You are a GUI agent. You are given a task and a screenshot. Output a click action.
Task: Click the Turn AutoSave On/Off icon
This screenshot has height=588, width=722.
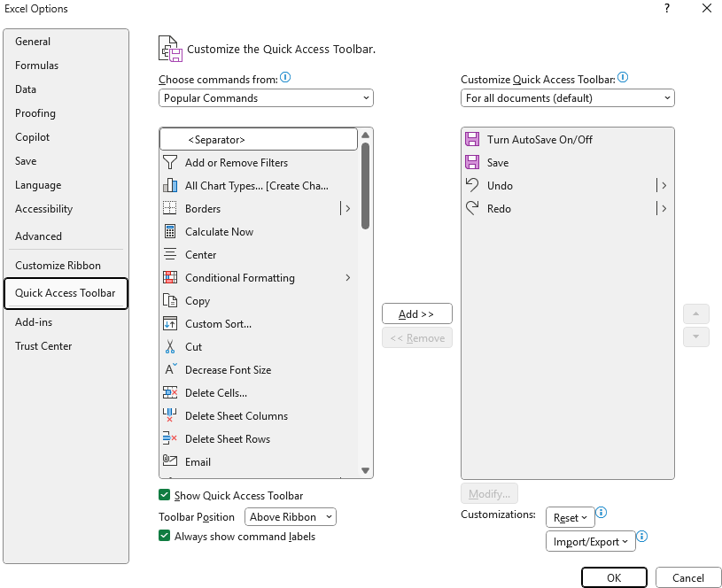click(472, 139)
